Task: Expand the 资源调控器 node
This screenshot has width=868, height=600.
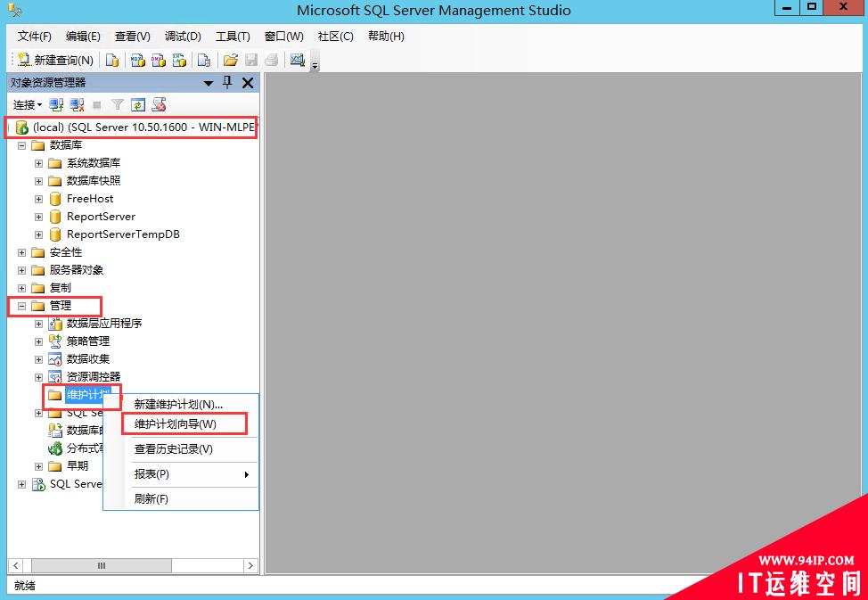Action: pyautogui.click(x=38, y=377)
